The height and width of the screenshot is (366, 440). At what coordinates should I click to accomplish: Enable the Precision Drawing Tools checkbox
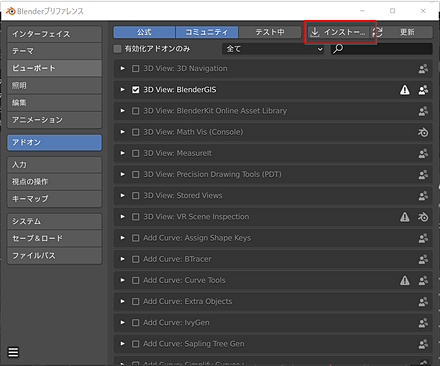pos(135,175)
